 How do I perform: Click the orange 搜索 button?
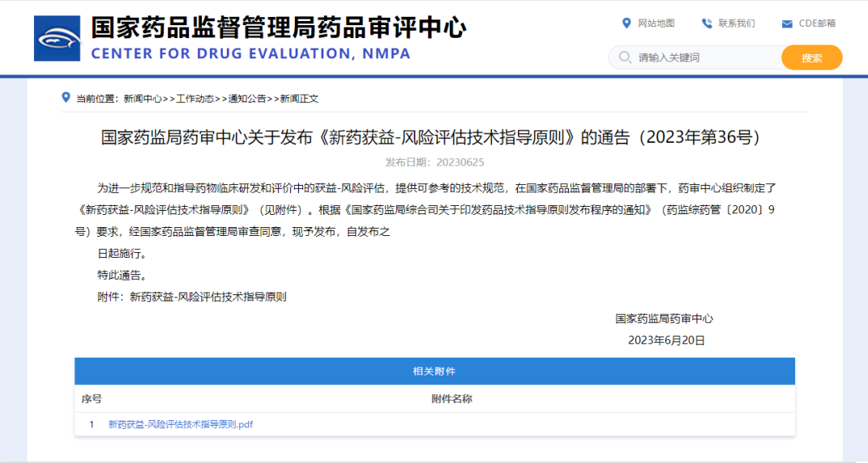811,58
